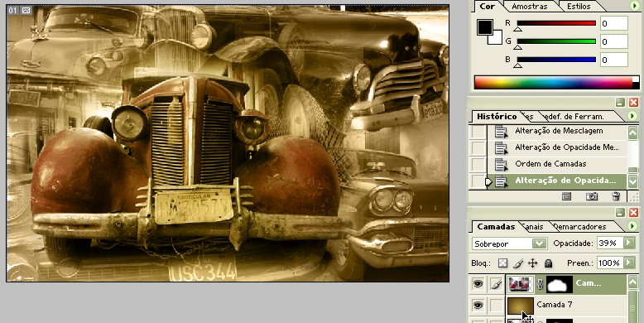The height and width of the screenshot is (323, 644).
Task: Select the Camadas tab
Action: (496, 226)
